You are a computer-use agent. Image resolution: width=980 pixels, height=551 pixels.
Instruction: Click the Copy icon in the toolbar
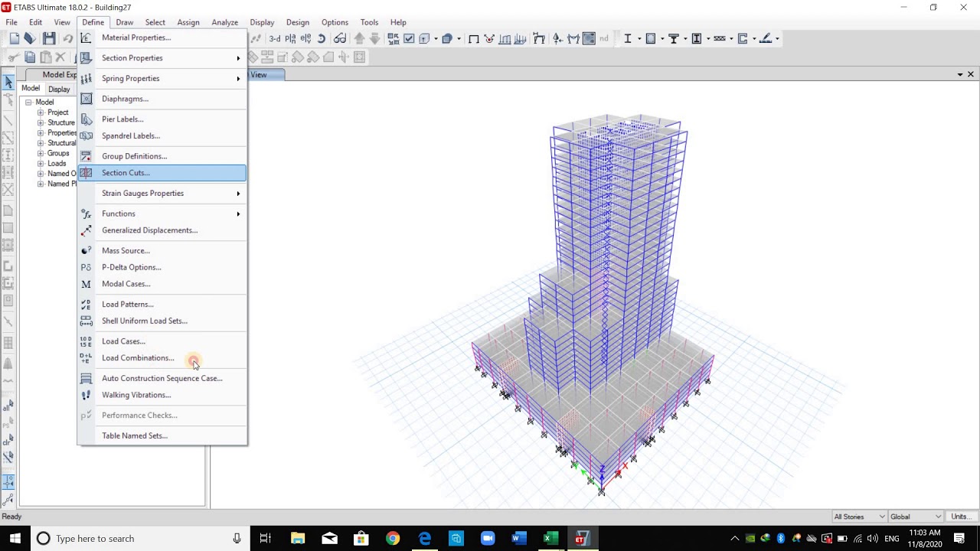point(30,57)
